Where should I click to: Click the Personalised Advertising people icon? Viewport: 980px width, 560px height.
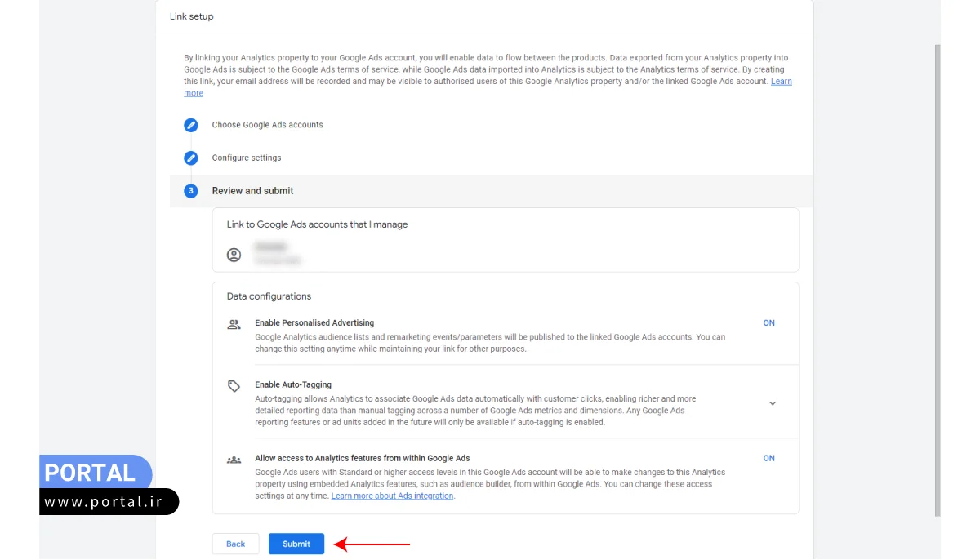234,324
